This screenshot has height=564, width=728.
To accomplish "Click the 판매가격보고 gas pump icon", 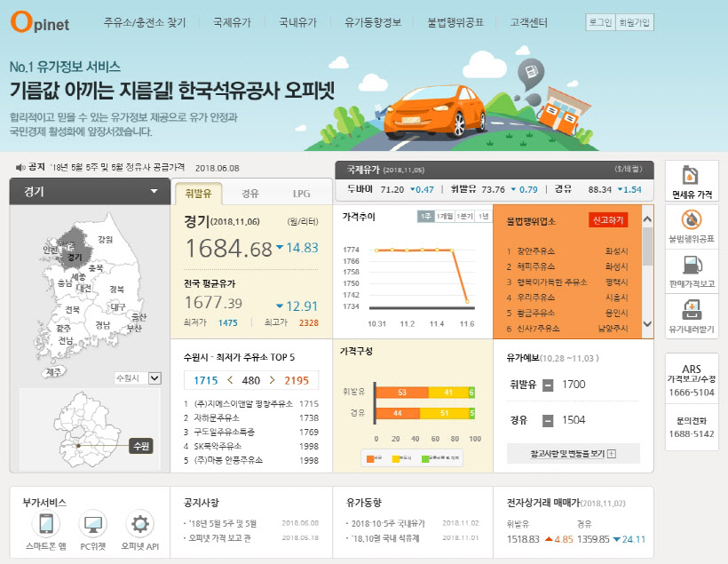I will point(692,266).
